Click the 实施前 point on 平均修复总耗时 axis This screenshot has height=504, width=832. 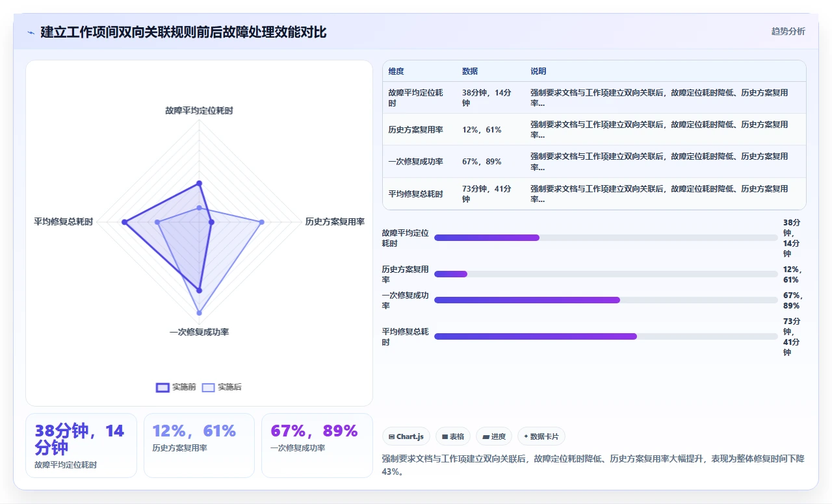click(x=124, y=222)
